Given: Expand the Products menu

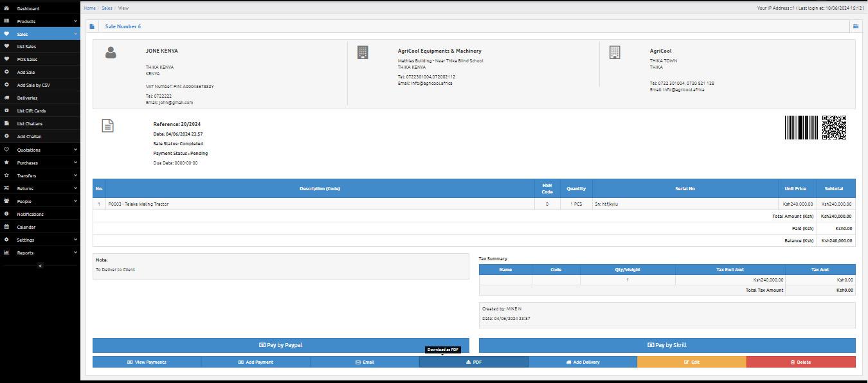Looking at the screenshot, I should coord(75,21).
